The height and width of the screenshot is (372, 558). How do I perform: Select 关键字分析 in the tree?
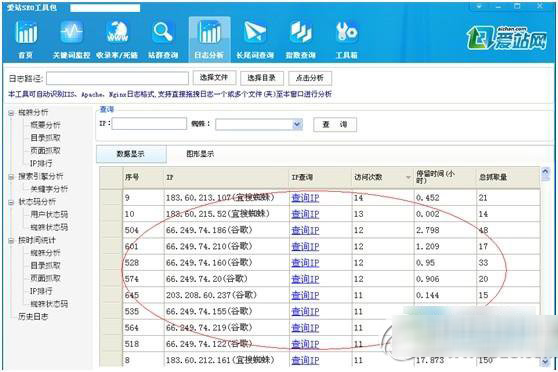tap(49, 189)
